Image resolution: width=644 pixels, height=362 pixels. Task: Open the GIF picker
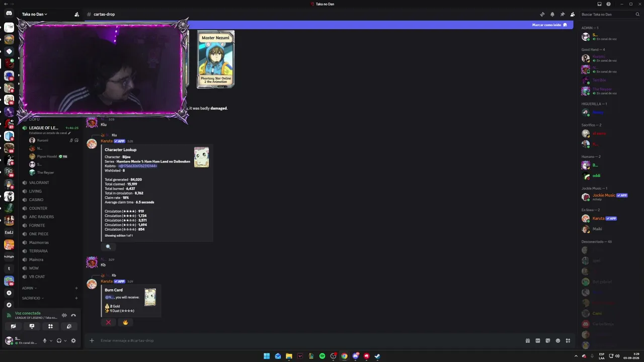pyautogui.click(x=538, y=340)
